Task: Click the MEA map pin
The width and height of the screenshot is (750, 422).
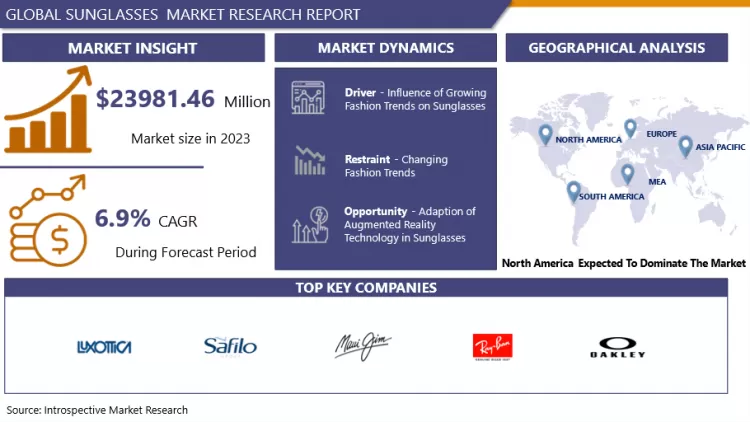Action: click(628, 174)
